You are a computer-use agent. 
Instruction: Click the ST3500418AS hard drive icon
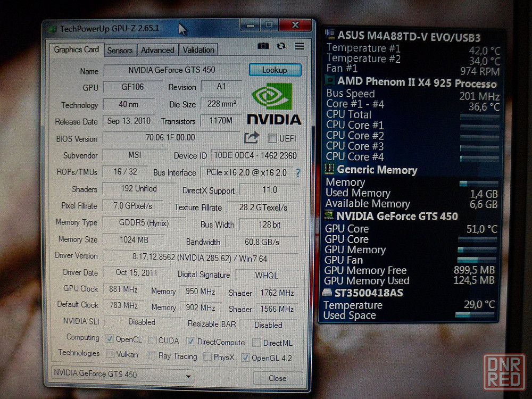[x=327, y=292]
